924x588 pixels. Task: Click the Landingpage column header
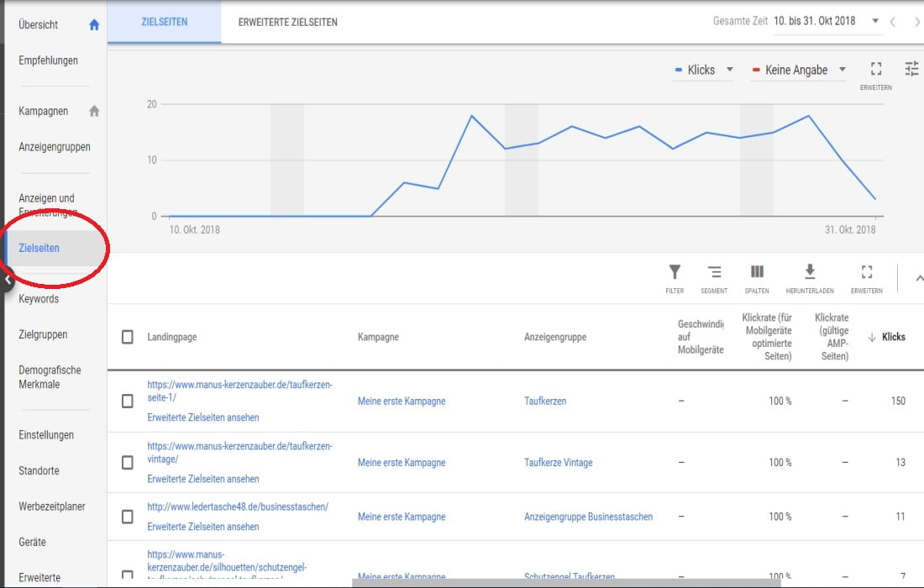(x=172, y=337)
